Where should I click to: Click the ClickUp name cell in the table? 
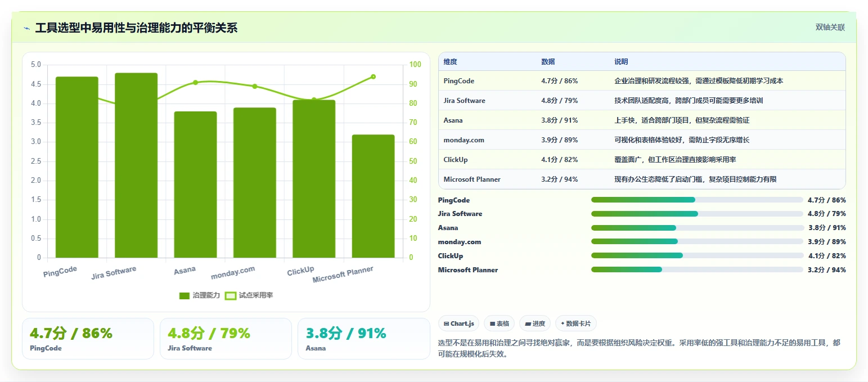(456, 160)
